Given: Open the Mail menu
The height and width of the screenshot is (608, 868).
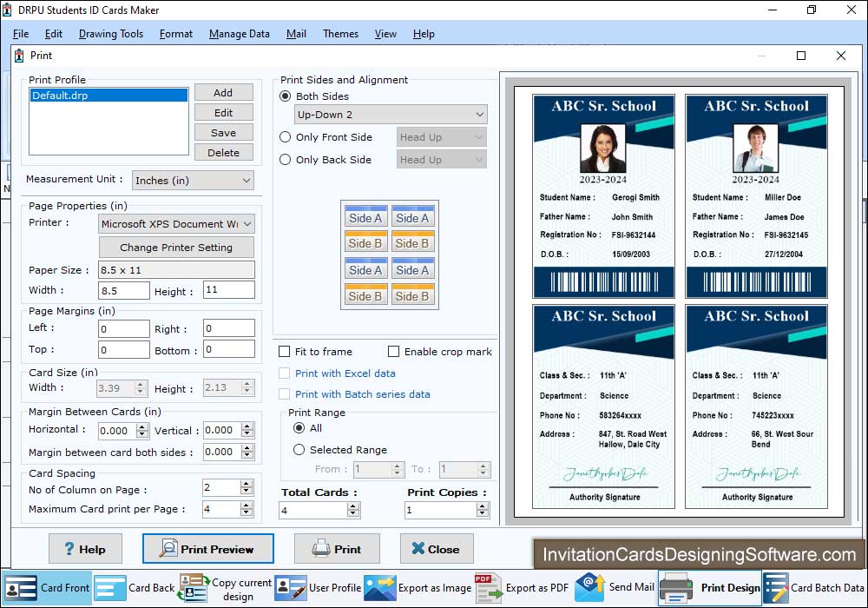Looking at the screenshot, I should tap(296, 34).
